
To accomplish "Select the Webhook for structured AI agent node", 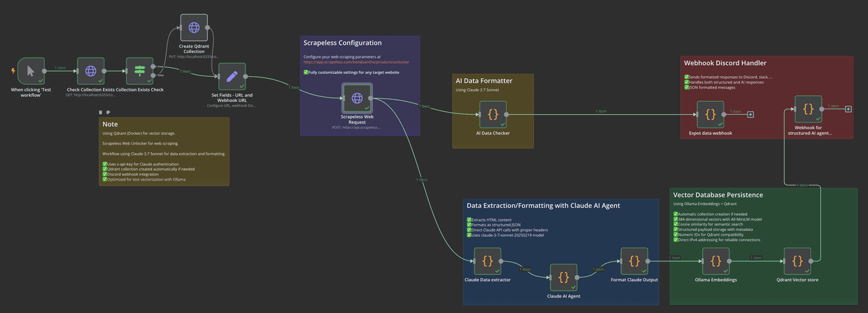I will pos(808,109).
